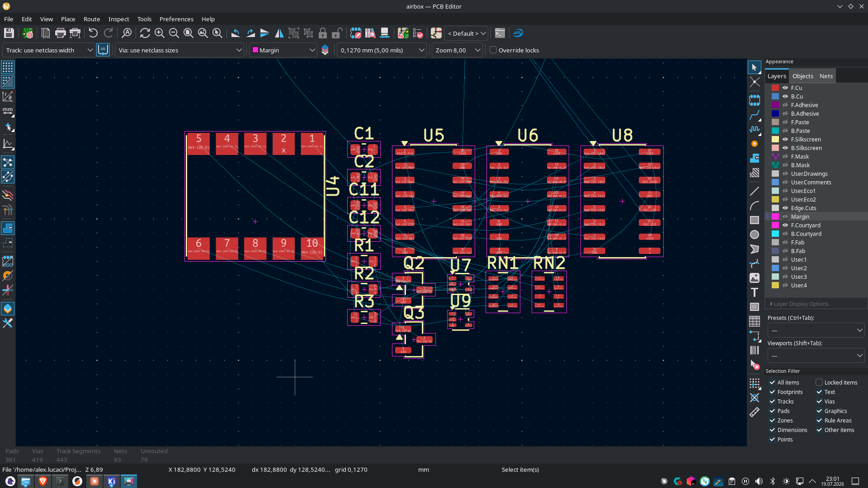The height and width of the screenshot is (488, 868).
Task: Open the Inspect menu
Action: [x=118, y=19]
